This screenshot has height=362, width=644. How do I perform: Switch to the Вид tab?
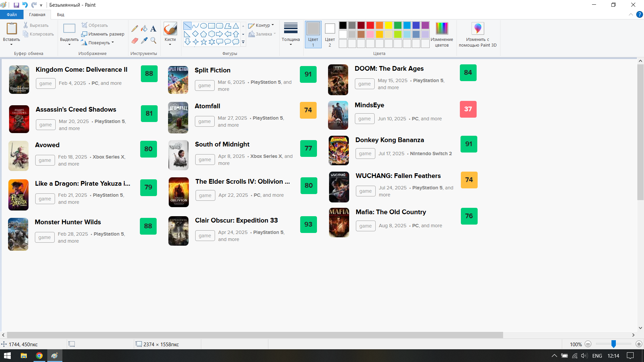point(60,15)
